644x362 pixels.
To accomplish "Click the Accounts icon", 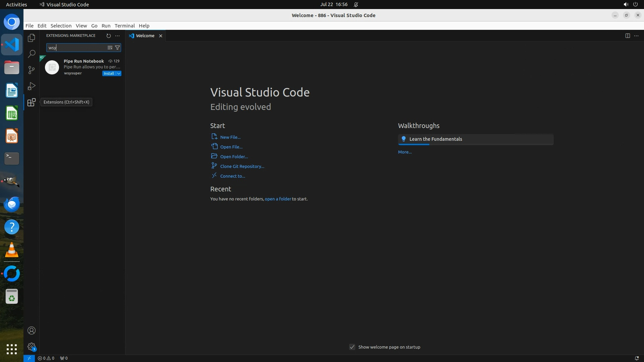I will click(x=32, y=330).
